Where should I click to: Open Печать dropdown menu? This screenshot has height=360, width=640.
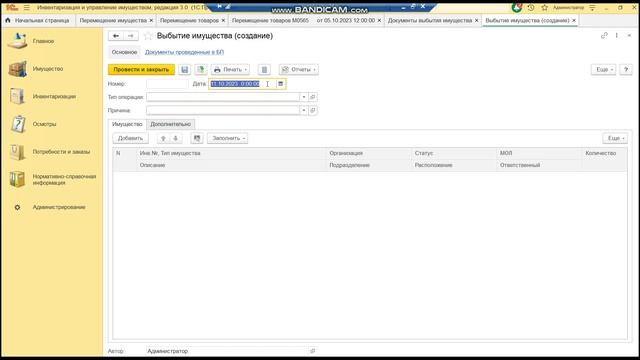pyautogui.click(x=230, y=70)
